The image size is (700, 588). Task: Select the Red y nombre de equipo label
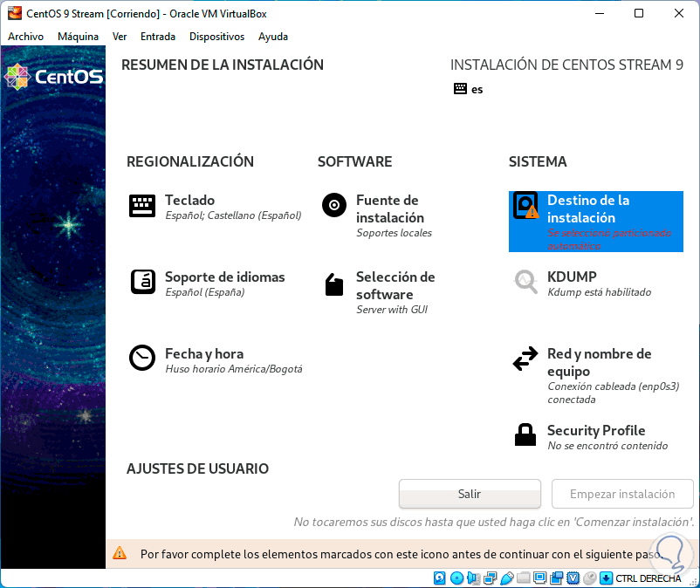click(599, 362)
